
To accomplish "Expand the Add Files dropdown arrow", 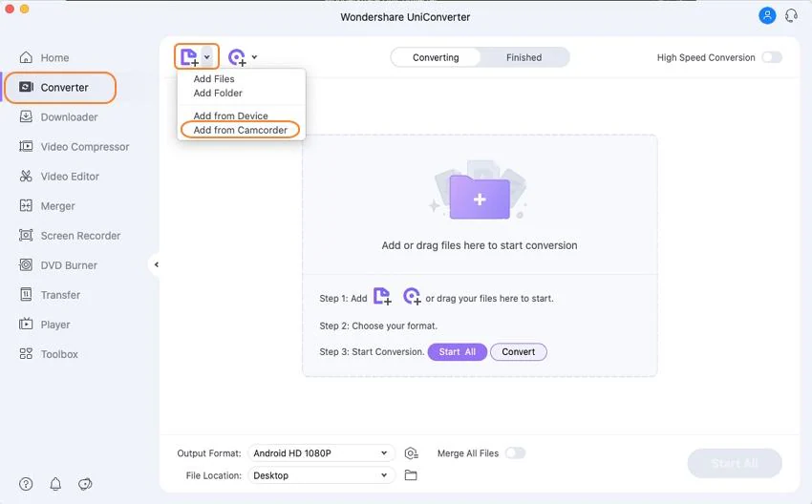I will point(207,57).
